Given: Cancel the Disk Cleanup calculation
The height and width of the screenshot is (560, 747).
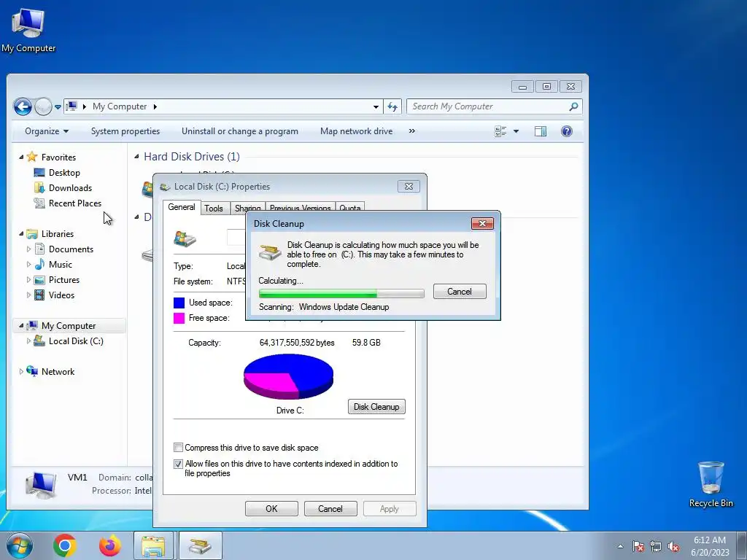Looking at the screenshot, I should click(x=460, y=292).
